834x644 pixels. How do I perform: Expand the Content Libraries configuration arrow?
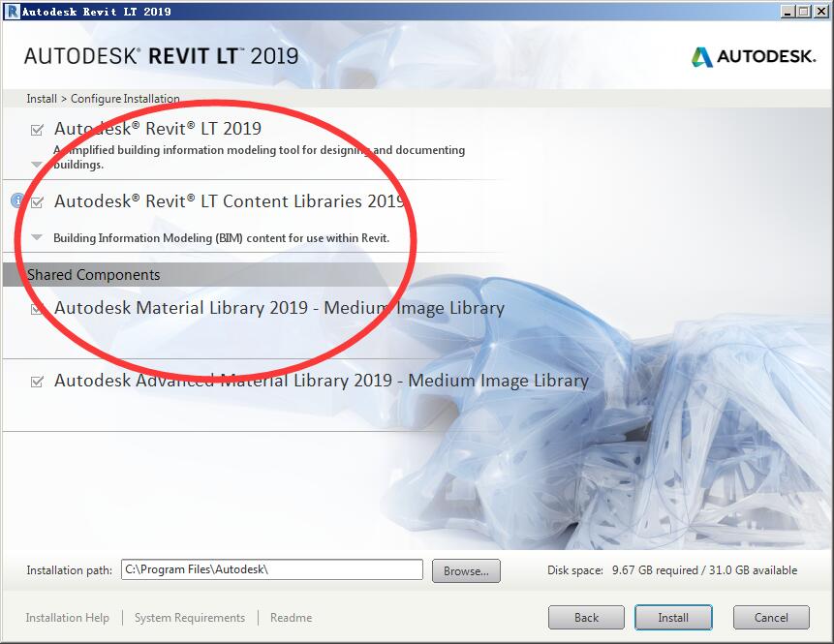pyautogui.click(x=37, y=237)
